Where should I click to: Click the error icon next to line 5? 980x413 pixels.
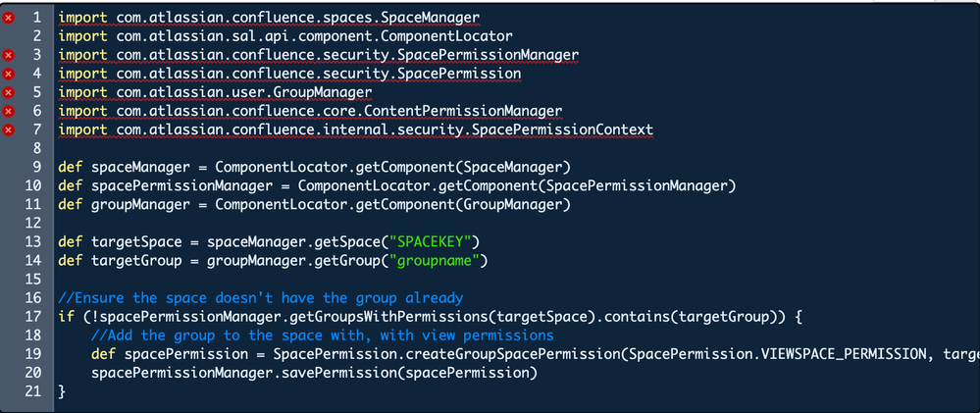click(8, 92)
